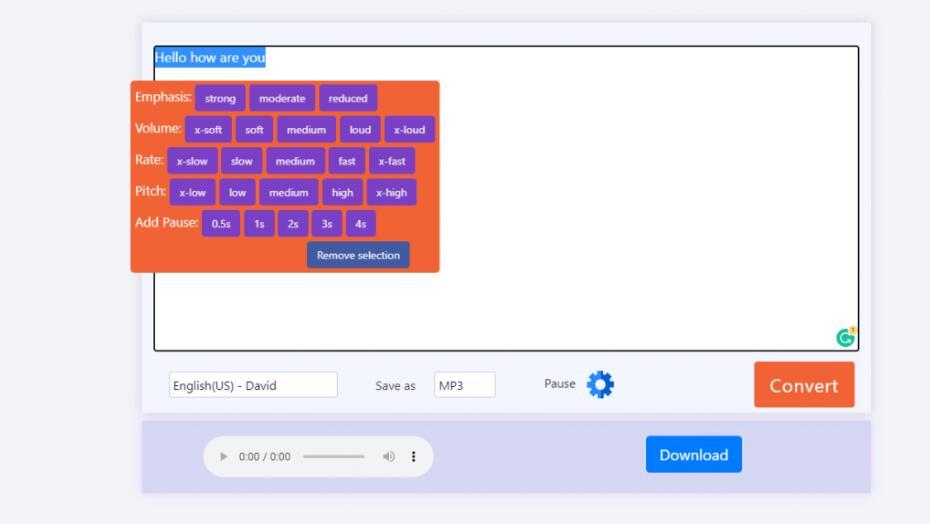Click the audio progress slider
930x524 pixels.
[333, 456]
